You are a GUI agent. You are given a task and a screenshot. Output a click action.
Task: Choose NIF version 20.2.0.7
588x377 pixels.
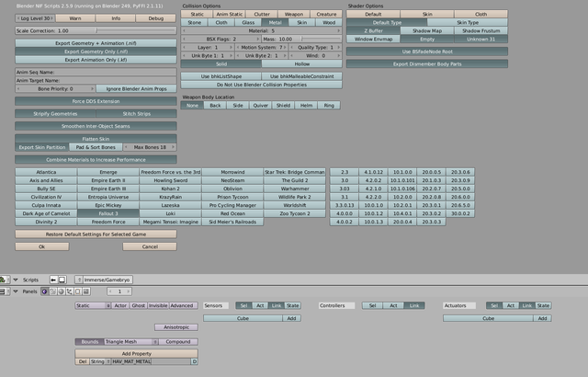(x=431, y=188)
